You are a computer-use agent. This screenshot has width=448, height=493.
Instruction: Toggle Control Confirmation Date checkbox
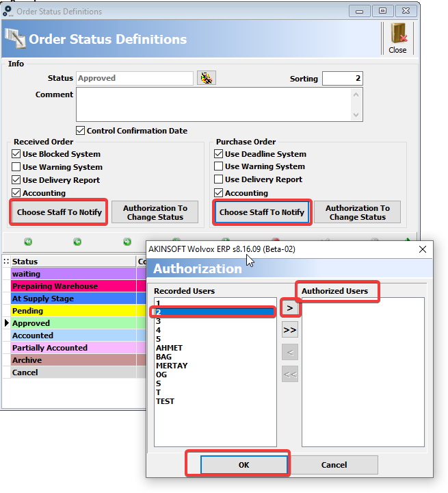click(81, 131)
